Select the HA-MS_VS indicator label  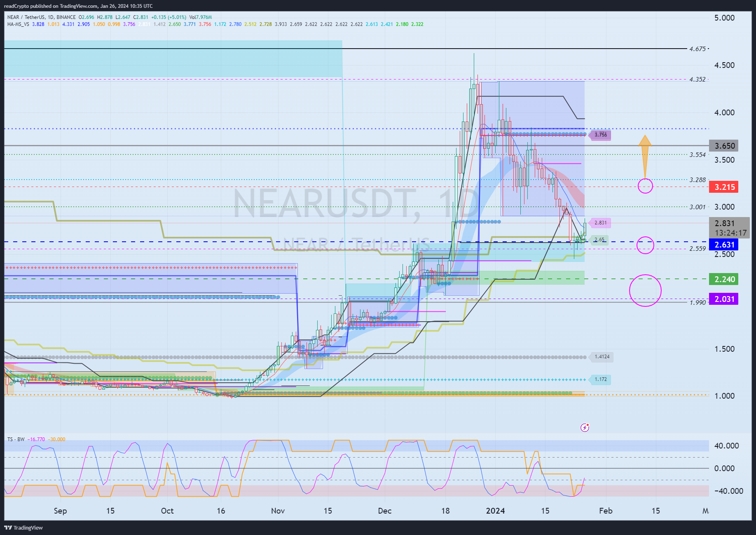click(18, 24)
